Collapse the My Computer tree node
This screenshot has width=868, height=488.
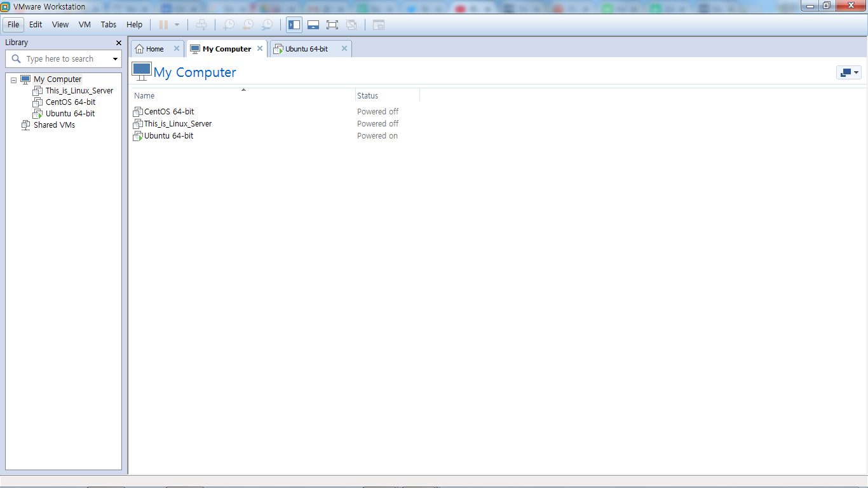[x=13, y=80]
